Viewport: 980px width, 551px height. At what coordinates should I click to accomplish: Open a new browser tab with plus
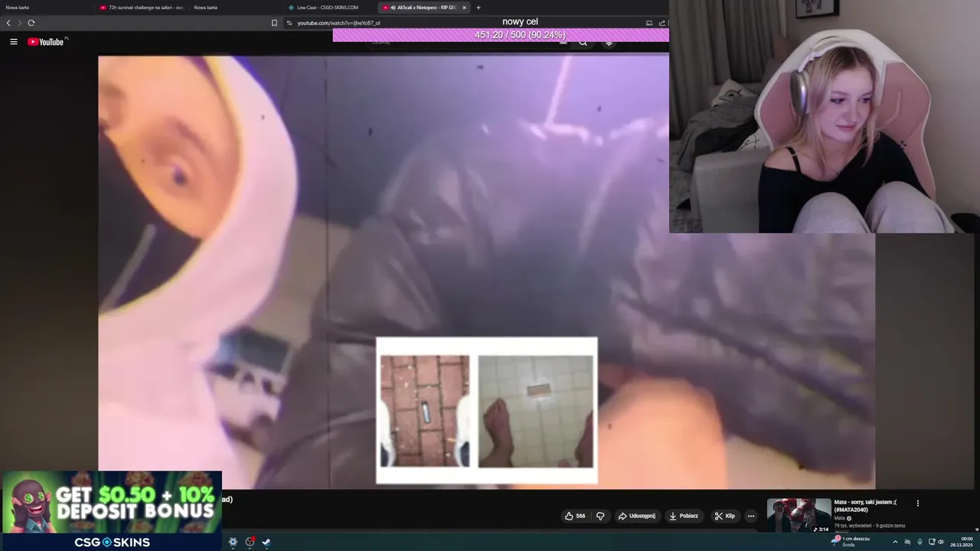coord(479,8)
